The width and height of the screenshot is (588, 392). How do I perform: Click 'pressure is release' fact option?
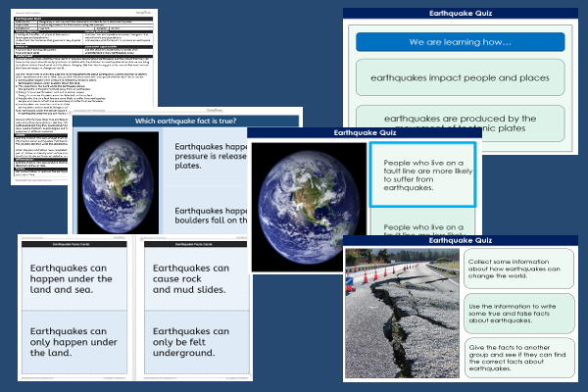tap(206, 156)
